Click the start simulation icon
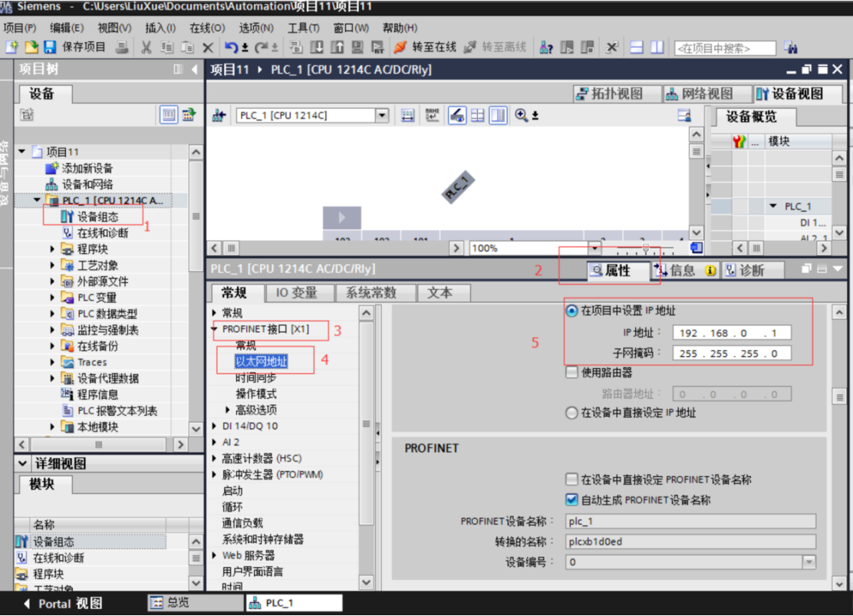853x616 pixels. [357, 48]
